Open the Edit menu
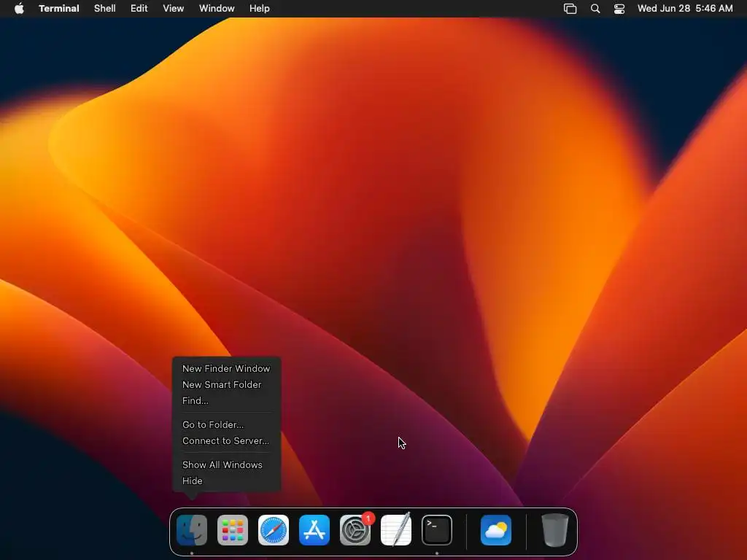Image resolution: width=747 pixels, height=560 pixels. coord(139,9)
